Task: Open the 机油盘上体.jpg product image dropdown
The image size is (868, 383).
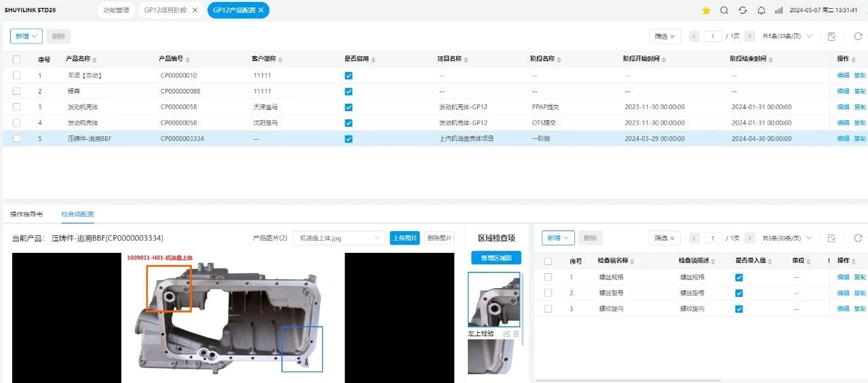Action: (x=338, y=238)
